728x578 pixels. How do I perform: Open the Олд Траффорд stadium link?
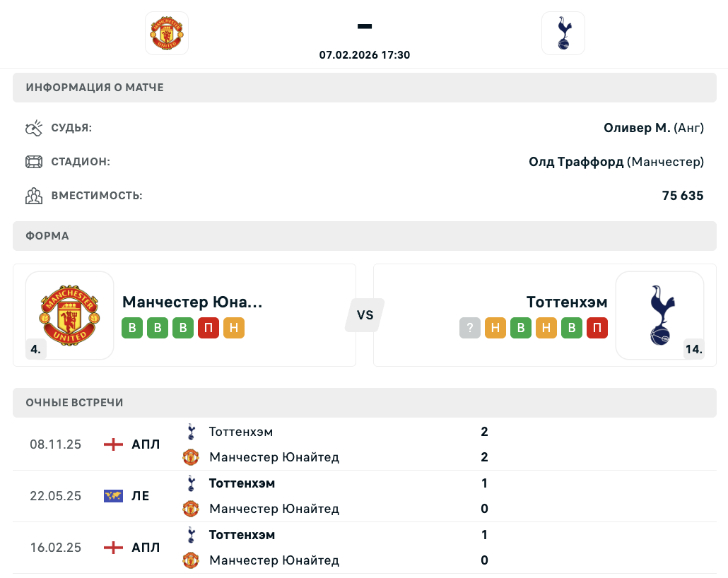[x=576, y=162]
